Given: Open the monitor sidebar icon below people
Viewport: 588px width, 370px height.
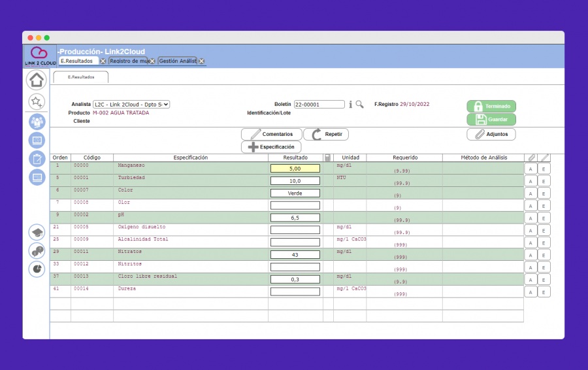Looking at the screenshot, I should point(37,141).
